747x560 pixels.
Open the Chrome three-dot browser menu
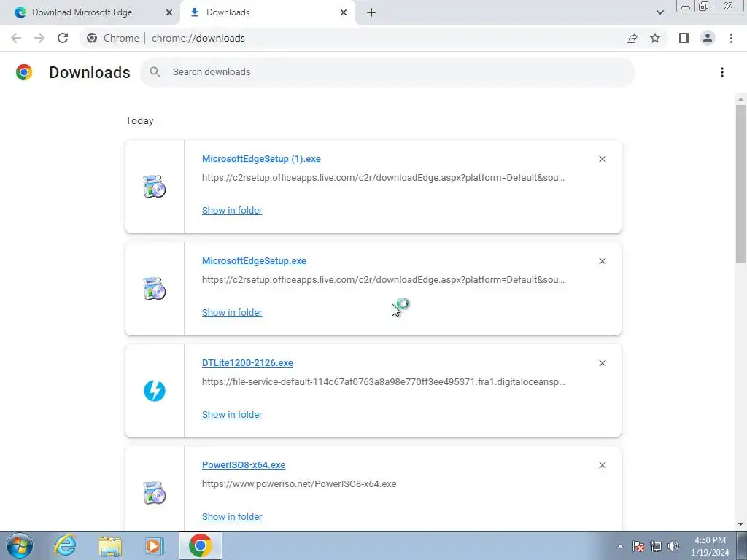pyautogui.click(x=731, y=38)
